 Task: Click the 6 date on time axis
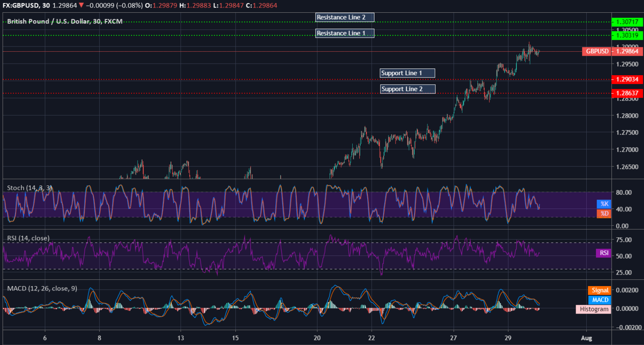[45, 338]
